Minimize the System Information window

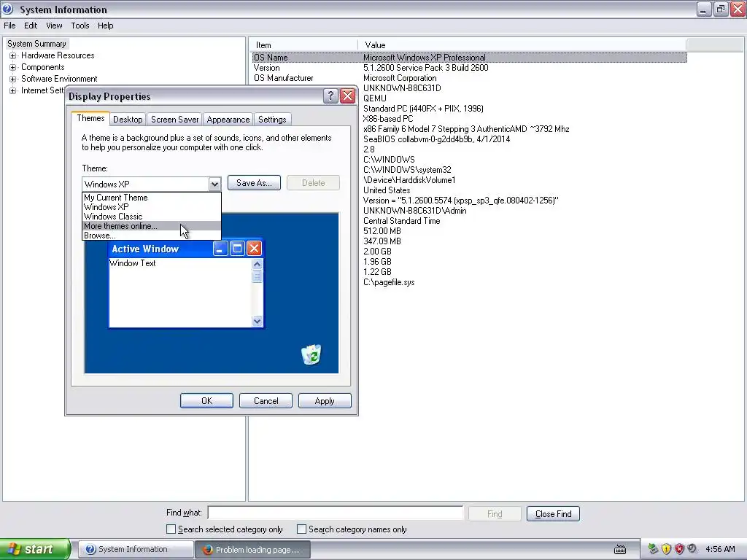704,9
